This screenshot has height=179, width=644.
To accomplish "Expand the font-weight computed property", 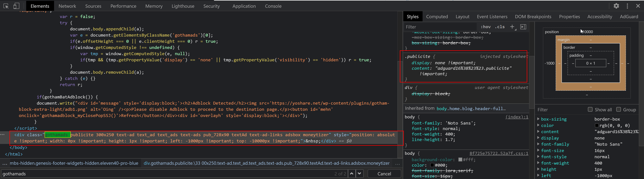I will 538,163.
